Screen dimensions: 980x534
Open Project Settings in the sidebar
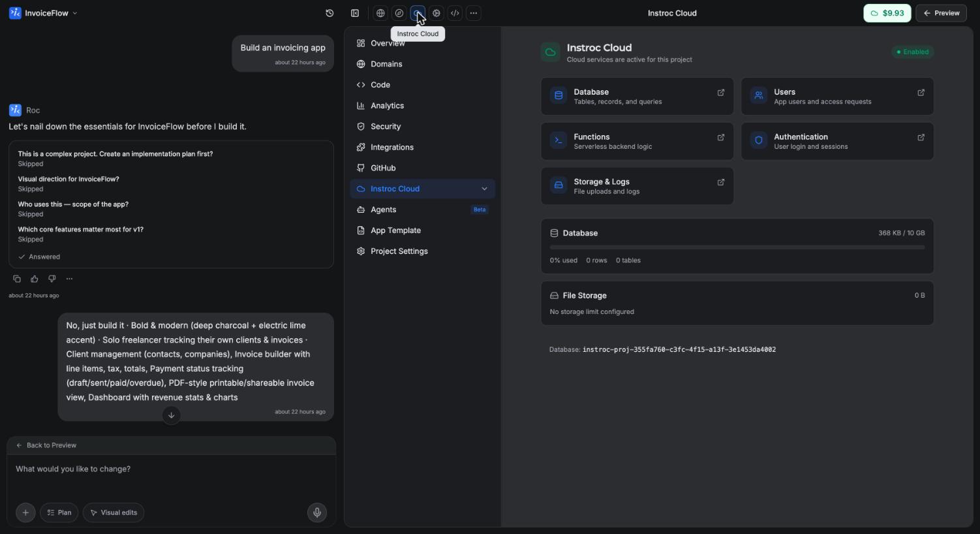(423, 251)
